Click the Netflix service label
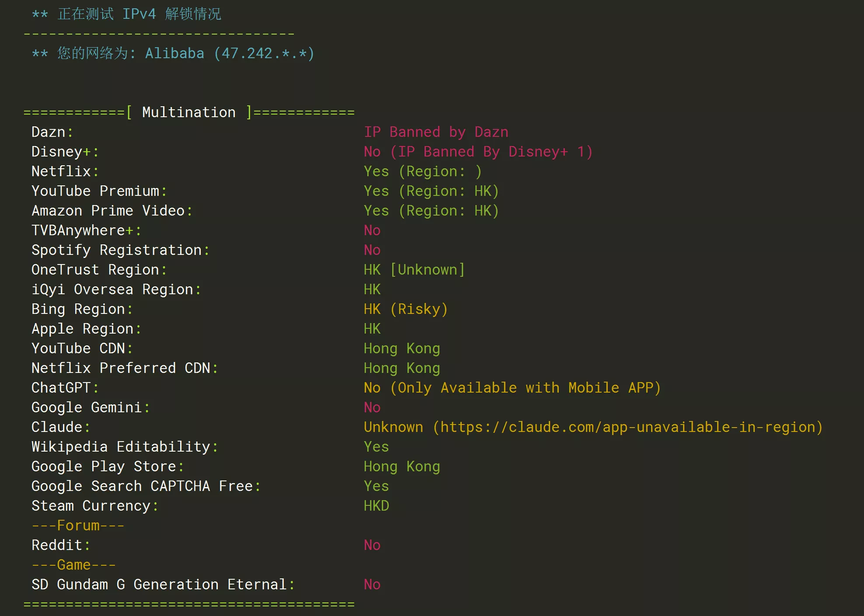Image resolution: width=864 pixels, height=616 pixels. tap(61, 171)
